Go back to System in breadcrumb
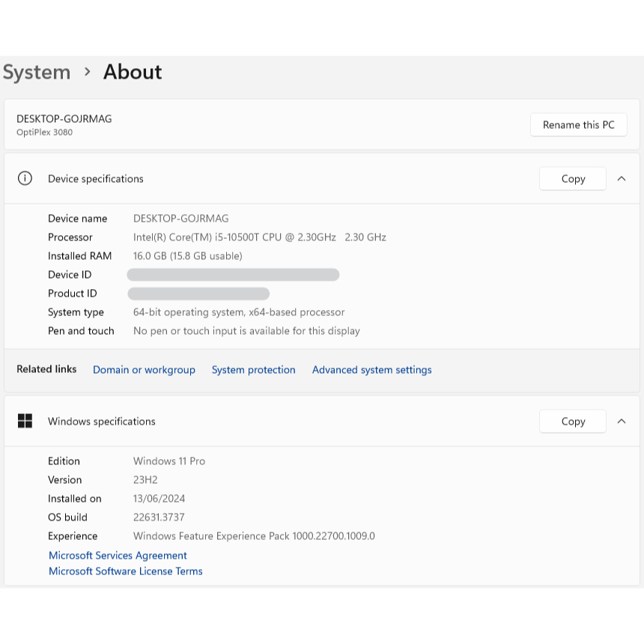This screenshot has width=644, height=644. point(37,72)
